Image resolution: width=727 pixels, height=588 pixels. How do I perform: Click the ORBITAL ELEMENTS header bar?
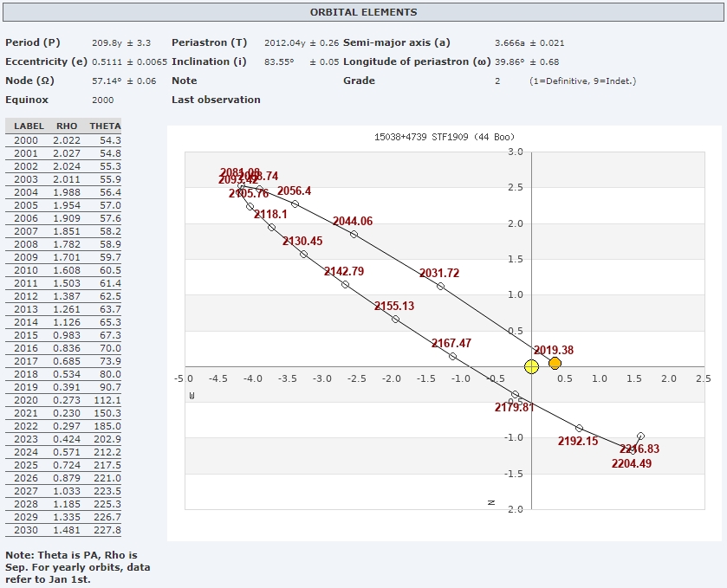click(x=363, y=12)
